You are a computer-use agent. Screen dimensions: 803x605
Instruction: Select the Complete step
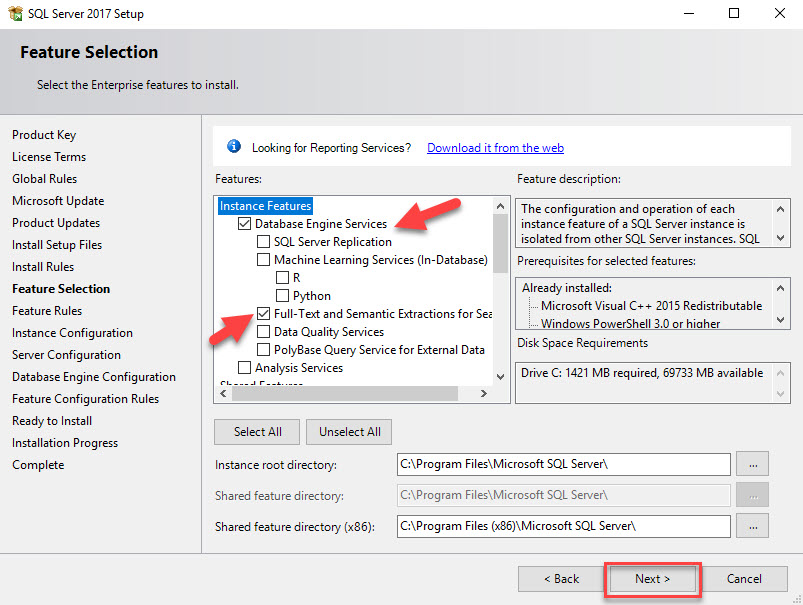coord(38,465)
